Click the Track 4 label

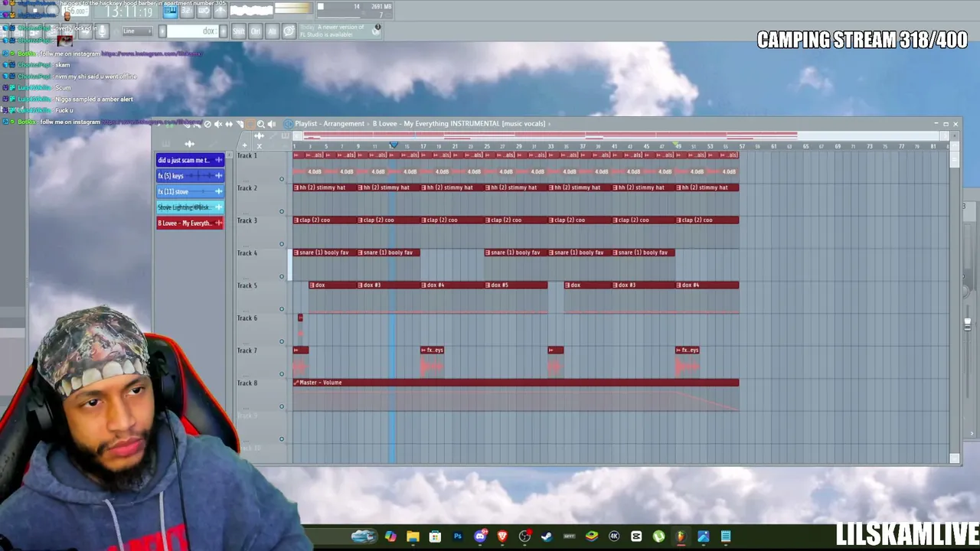tap(247, 253)
